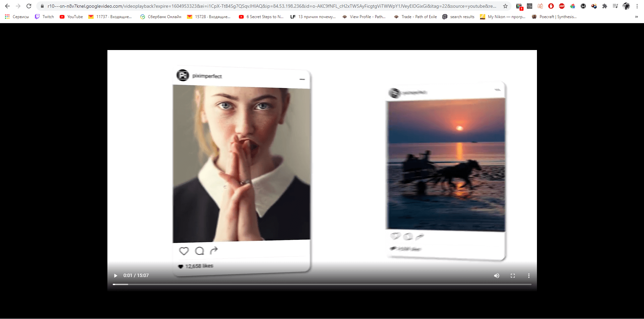Reload the current page
Image resolution: width=644 pixels, height=319 pixels.
tap(29, 6)
